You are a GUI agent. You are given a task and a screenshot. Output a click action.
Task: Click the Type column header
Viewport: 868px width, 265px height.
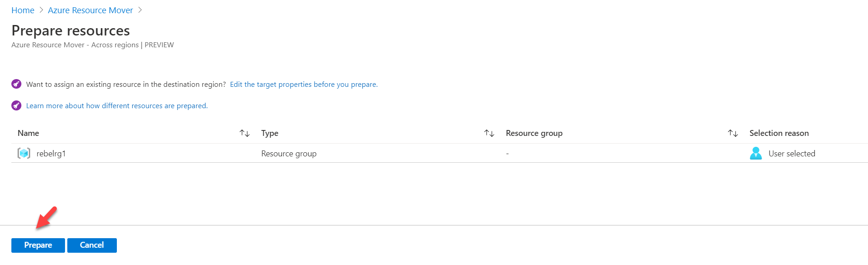pyautogui.click(x=270, y=133)
